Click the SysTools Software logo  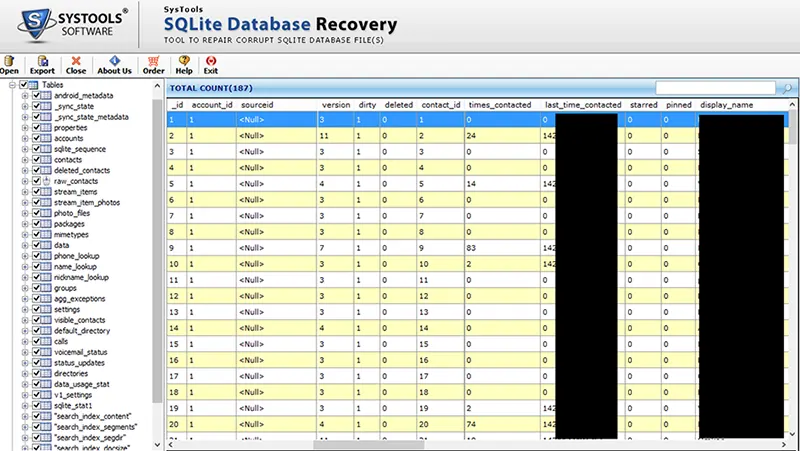pyautogui.click(x=71, y=24)
